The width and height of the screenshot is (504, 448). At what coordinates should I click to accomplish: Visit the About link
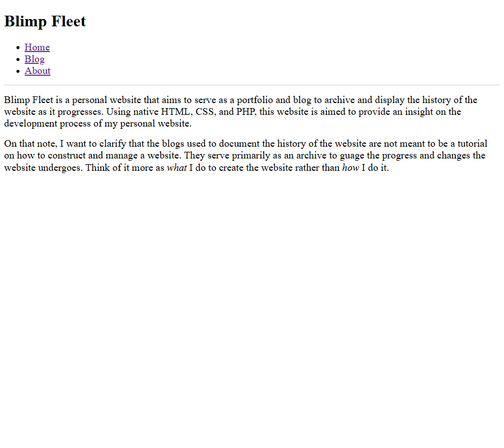38,71
